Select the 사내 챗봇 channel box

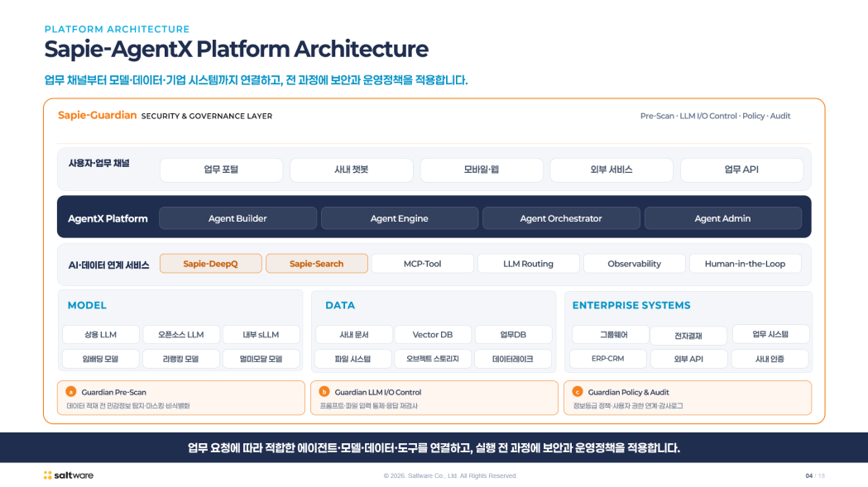[352, 169]
